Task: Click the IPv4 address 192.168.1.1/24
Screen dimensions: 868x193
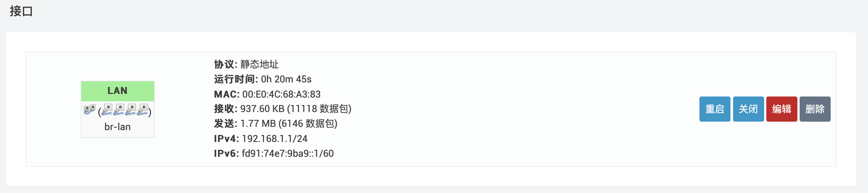Action: pyautogui.click(x=275, y=139)
